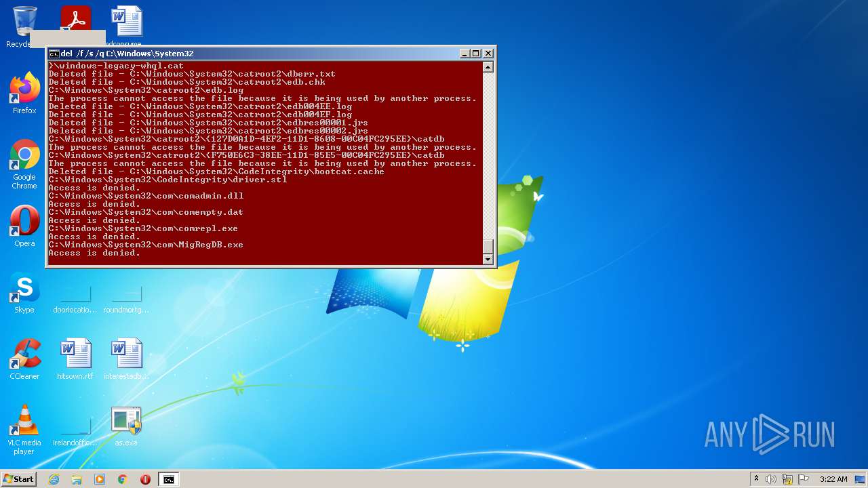The height and width of the screenshot is (488, 868).
Task: Open Opera from the taskbar
Action: [145, 479]
